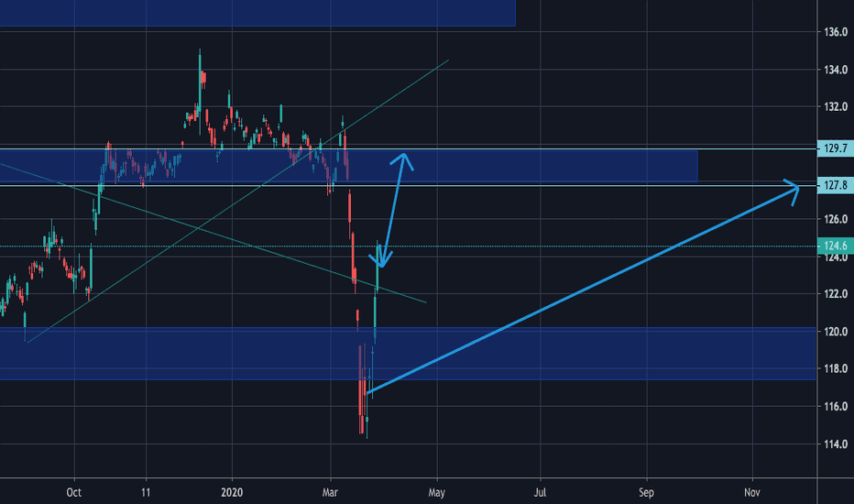
Task: Click the 2020 label on time axis
Action: click(x=232, y=493)
